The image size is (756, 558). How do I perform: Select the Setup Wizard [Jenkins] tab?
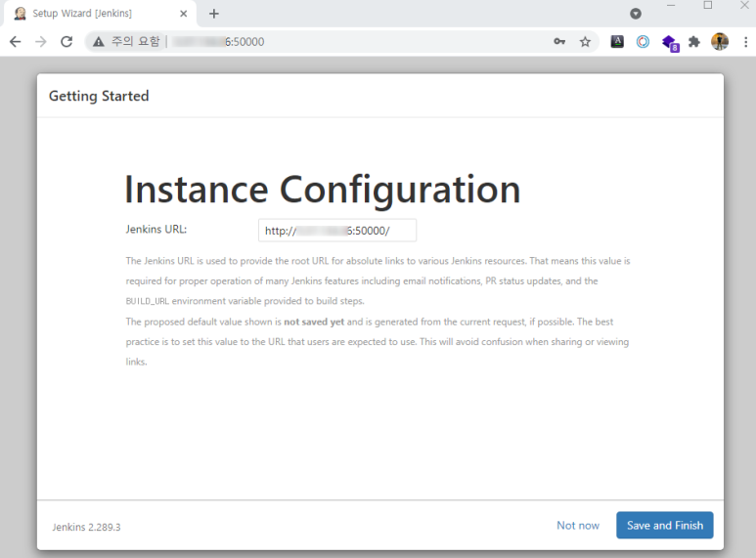tap(101, 14)
